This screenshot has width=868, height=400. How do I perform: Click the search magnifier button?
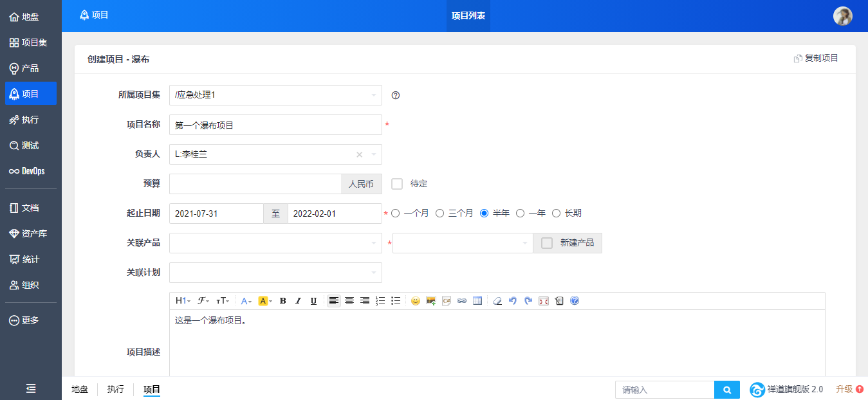[727, 390]
